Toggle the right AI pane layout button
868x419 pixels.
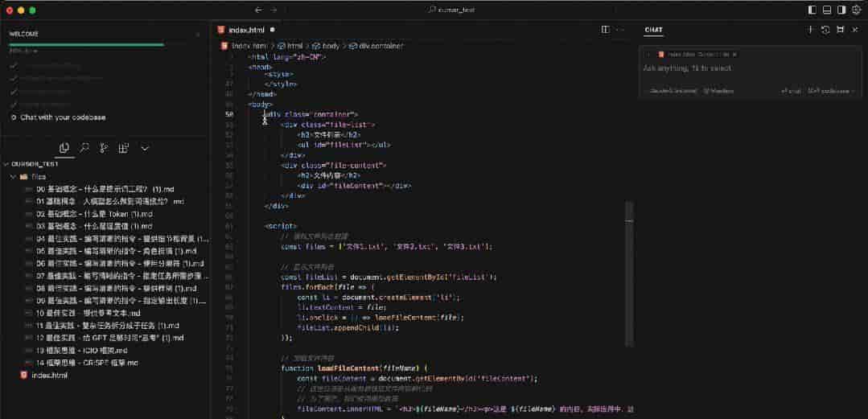[841, 10]
